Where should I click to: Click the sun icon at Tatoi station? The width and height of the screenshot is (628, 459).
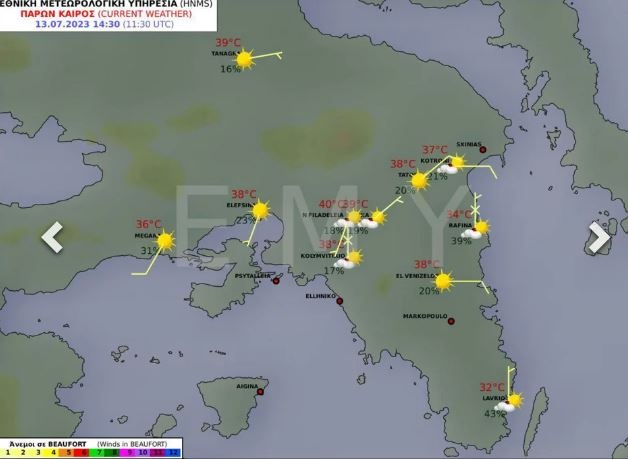click(x=420, y=180)
